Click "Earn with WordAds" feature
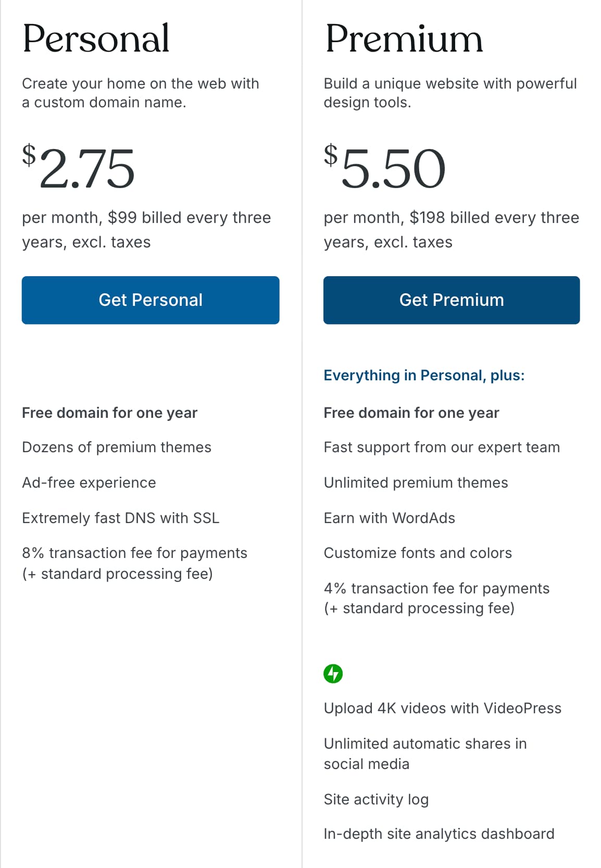 click(x=390, y=518)
